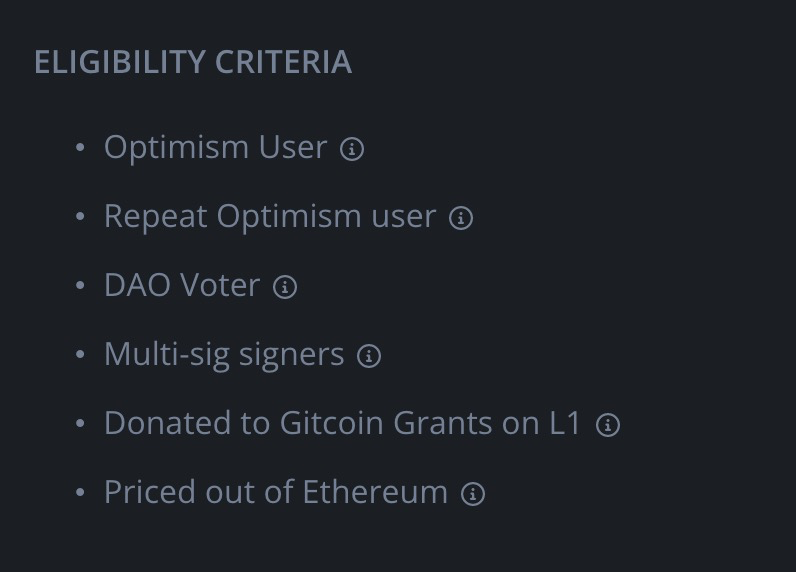Click the Priced out of Ethereum label

coord(276,492)
